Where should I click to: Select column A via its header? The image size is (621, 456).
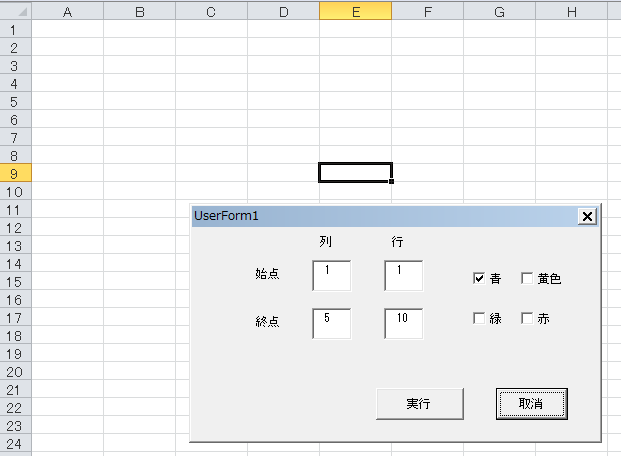(67, 12)
